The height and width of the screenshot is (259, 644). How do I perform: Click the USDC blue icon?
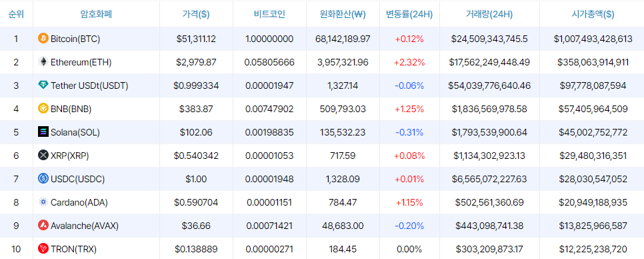43,179
